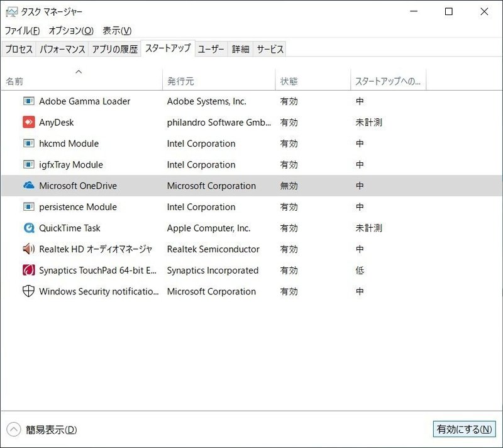This screenshot has width=503, height=448.
Task: Switch to the パフォーマンス tab
Action: tap(62, 49)
